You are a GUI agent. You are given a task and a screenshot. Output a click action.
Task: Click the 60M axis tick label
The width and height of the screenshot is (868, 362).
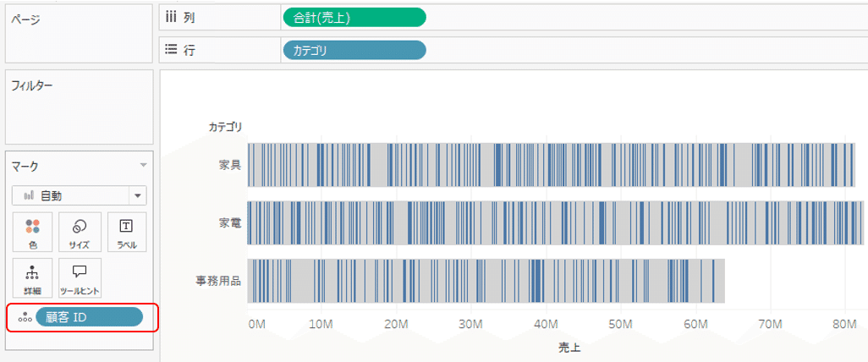coord(696,324)
